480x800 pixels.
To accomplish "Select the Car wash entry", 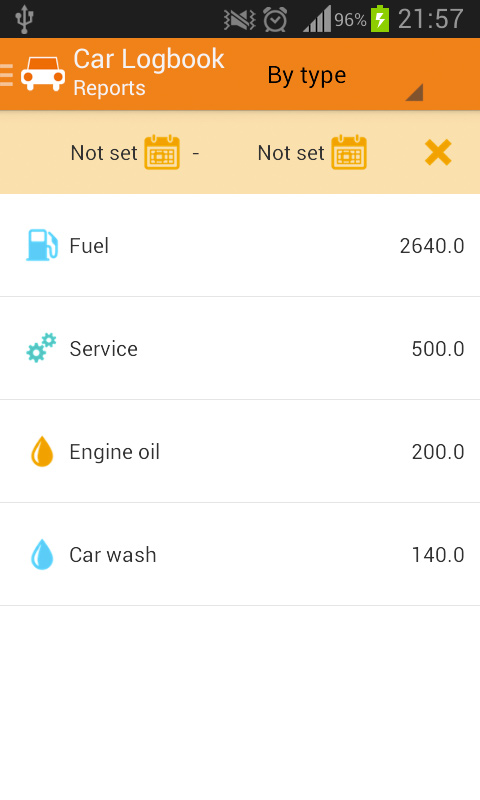I will click(240, 555).
